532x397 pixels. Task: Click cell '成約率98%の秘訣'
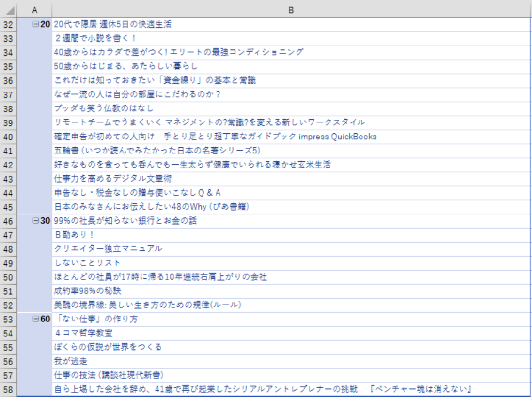291,291
